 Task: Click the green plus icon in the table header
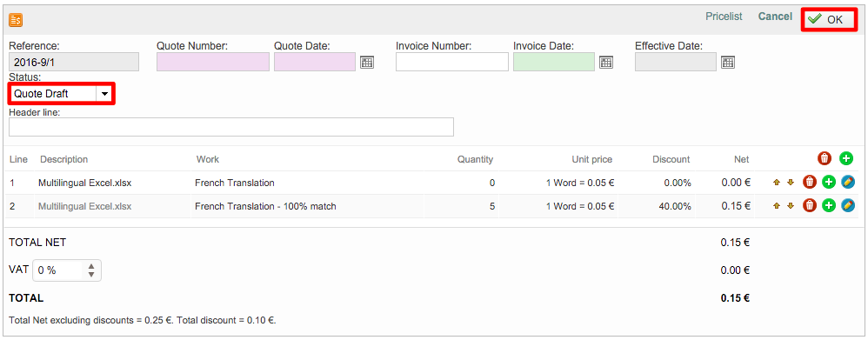[x=846, y=158]
